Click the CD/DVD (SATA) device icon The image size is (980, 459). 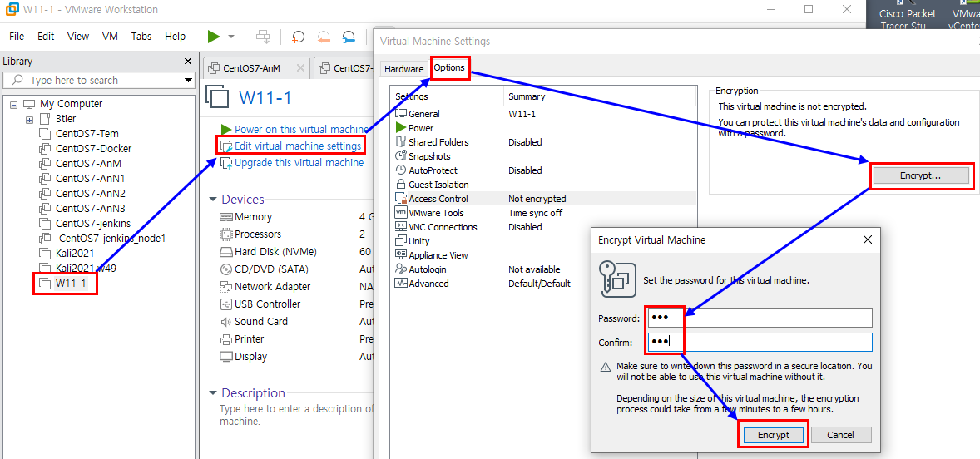click(x=225, y=269)
